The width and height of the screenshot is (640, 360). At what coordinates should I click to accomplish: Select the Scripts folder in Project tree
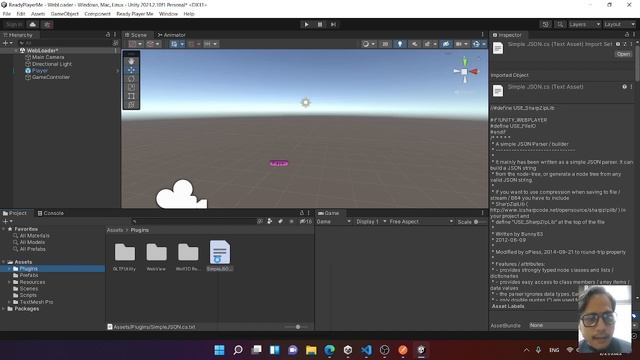pos(28,295)
